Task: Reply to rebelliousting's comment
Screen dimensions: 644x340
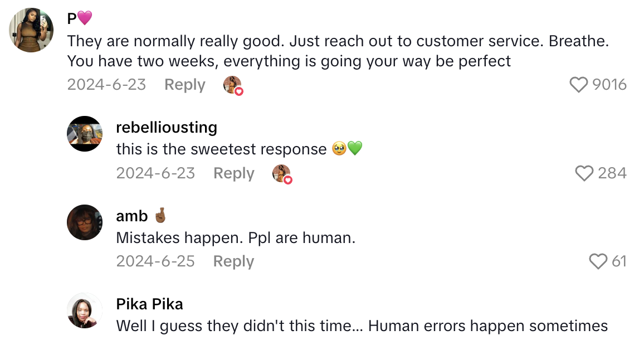Action: tap(234, 173)
